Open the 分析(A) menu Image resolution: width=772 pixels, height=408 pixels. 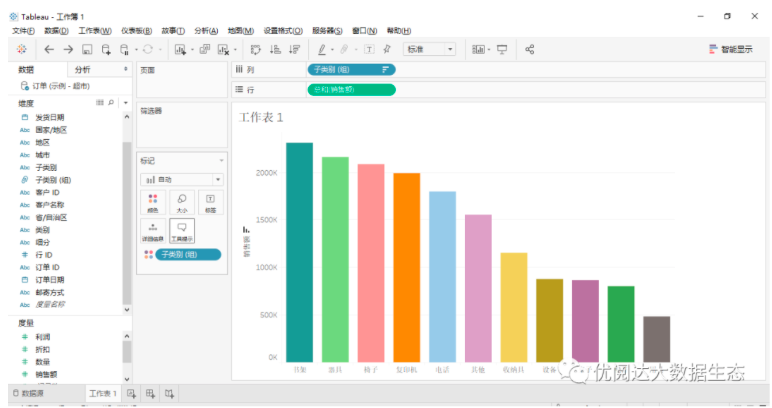point(207,31)
